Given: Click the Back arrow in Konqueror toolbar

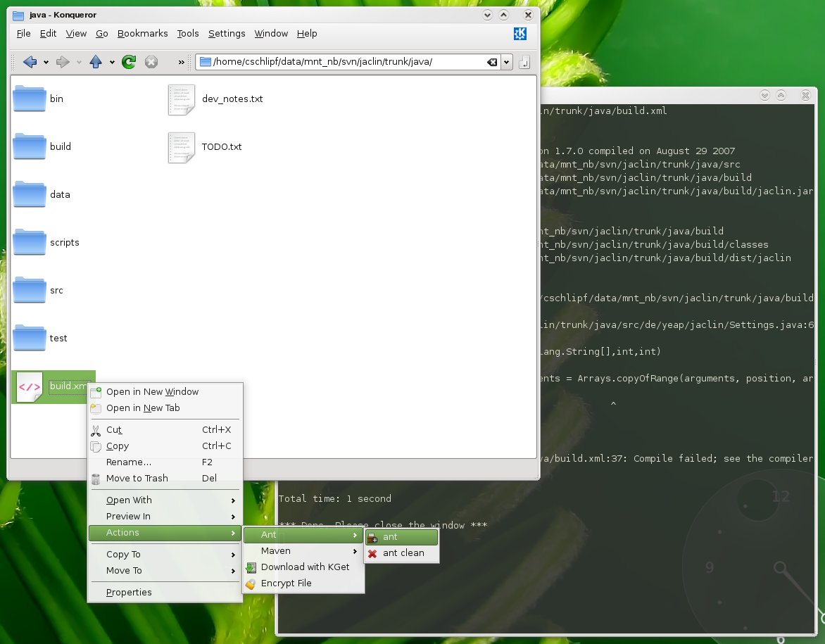Looking at the screenshot, I should point(30,62).
